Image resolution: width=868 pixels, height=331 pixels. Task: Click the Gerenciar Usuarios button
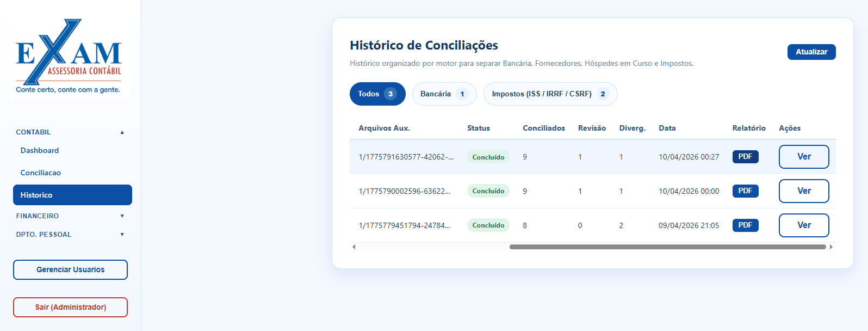70,269
